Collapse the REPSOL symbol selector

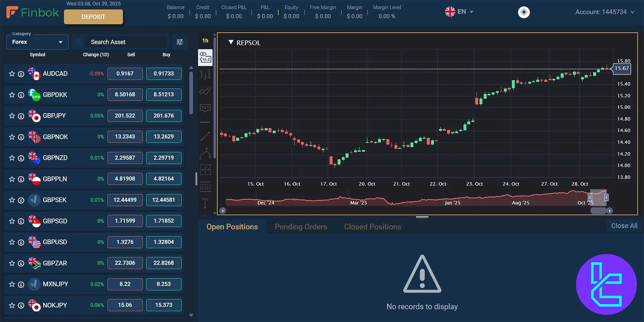tap(231, 42)
